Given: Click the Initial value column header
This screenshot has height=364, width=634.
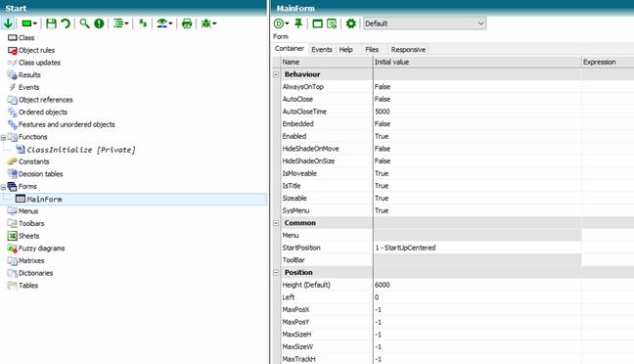Looking at the screenshot, I should pyautogui.click(x=476, y=62).
